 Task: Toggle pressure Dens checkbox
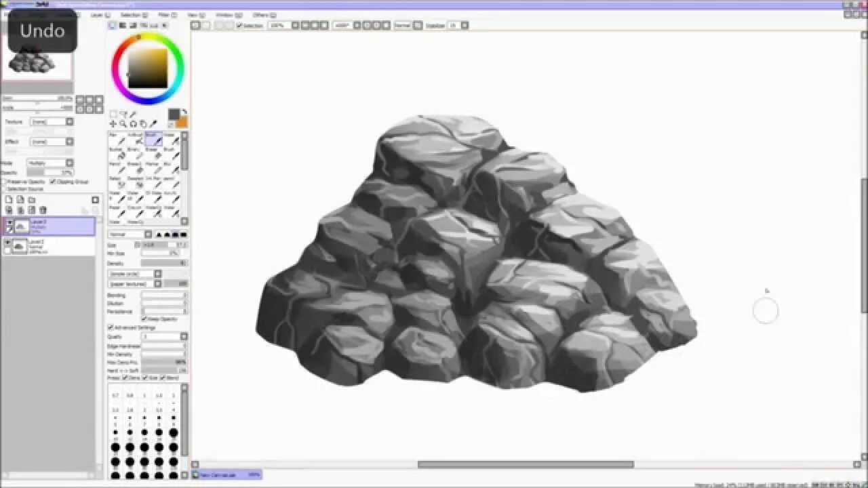coord(125,378)
